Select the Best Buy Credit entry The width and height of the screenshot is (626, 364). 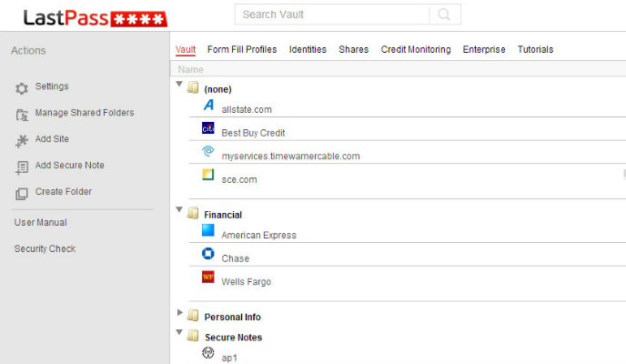pos(253,133)
